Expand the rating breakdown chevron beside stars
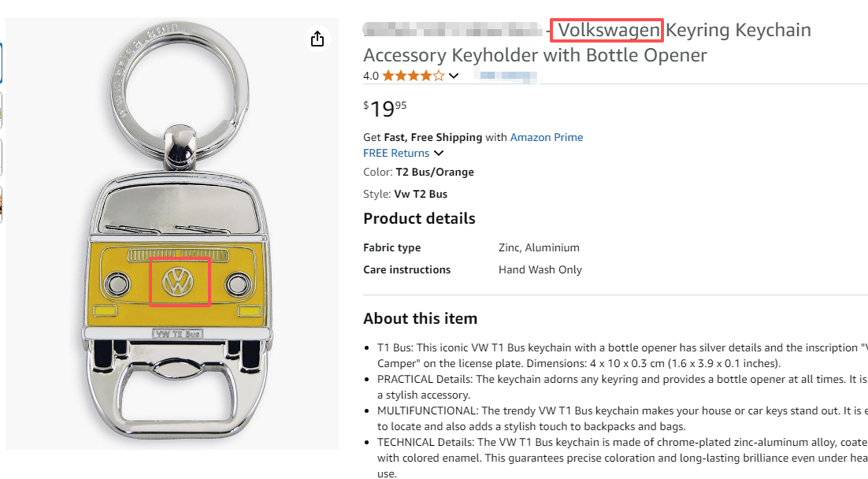This screenshot has width=868, height=479. [454, 76]
